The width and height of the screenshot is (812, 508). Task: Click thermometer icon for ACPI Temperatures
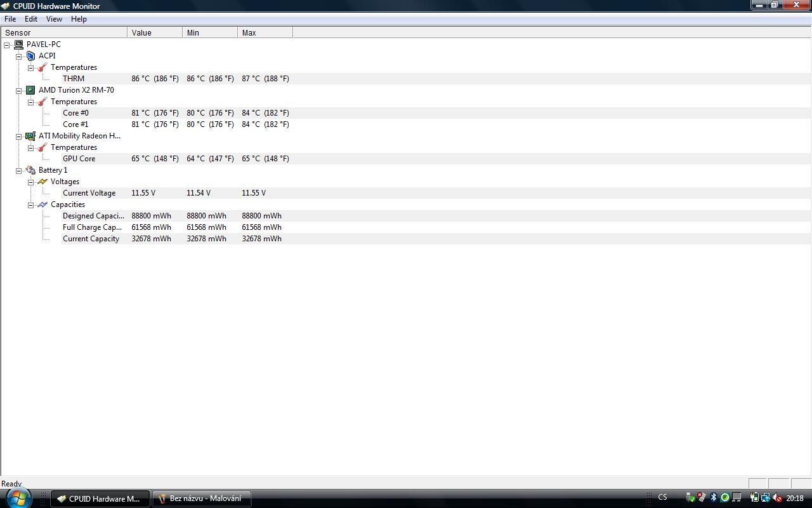[43, 67]
